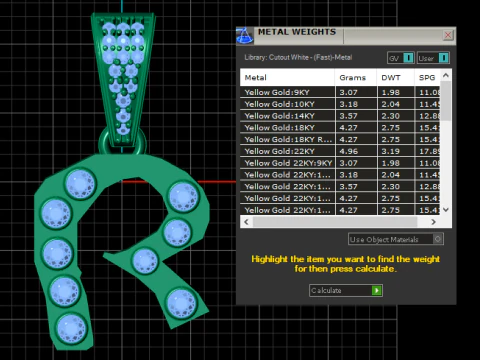Click the horizontal scroll-right arrow
The height and width of the screenshot is (360, 480).
(433, 222)
